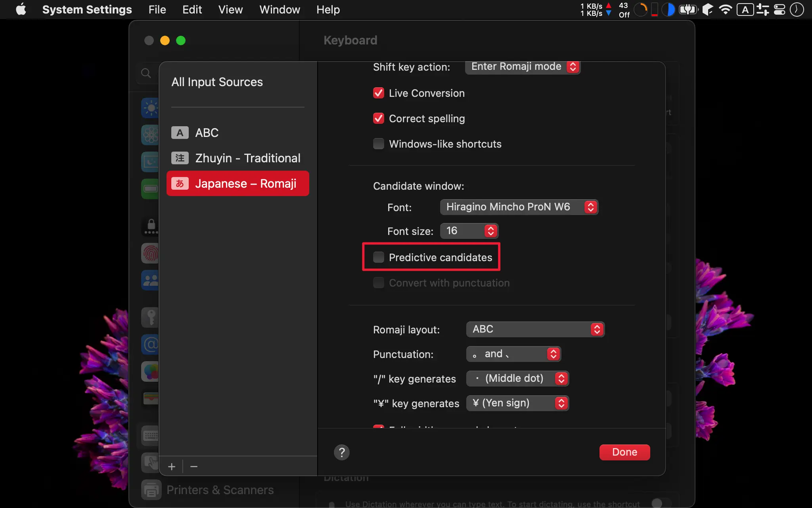Open the Edit menu

[192, 10]
